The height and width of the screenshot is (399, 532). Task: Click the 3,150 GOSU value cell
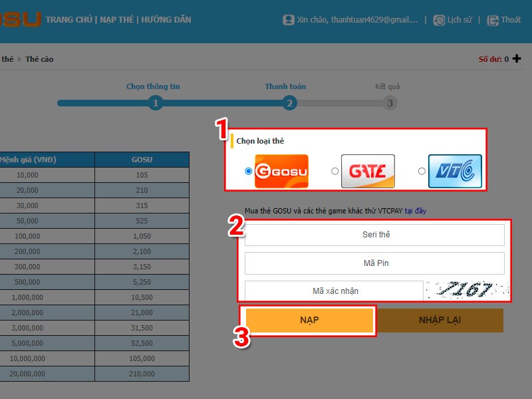[x=142, y=267]
